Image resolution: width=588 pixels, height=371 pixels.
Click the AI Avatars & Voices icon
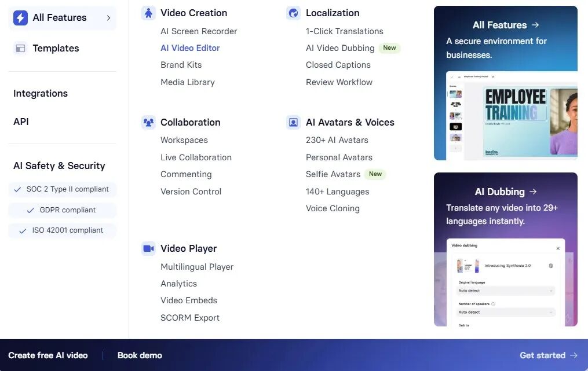(x=293, y=123)
